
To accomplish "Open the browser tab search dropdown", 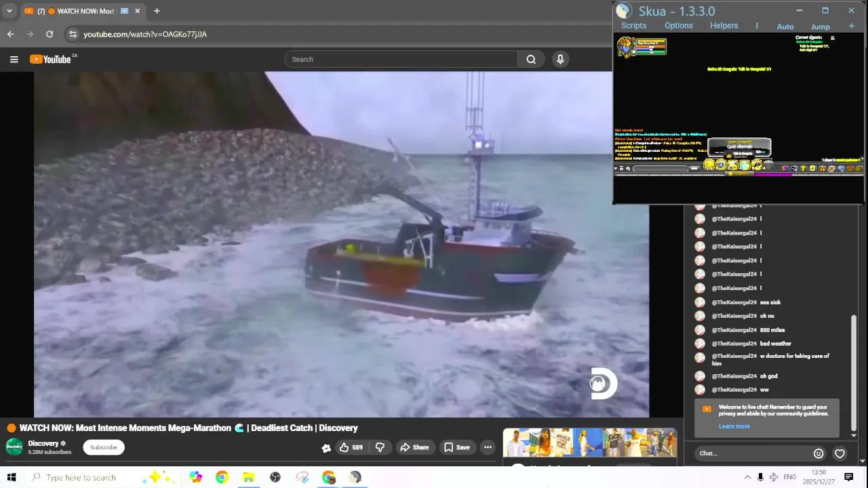I will pos(9,11).
